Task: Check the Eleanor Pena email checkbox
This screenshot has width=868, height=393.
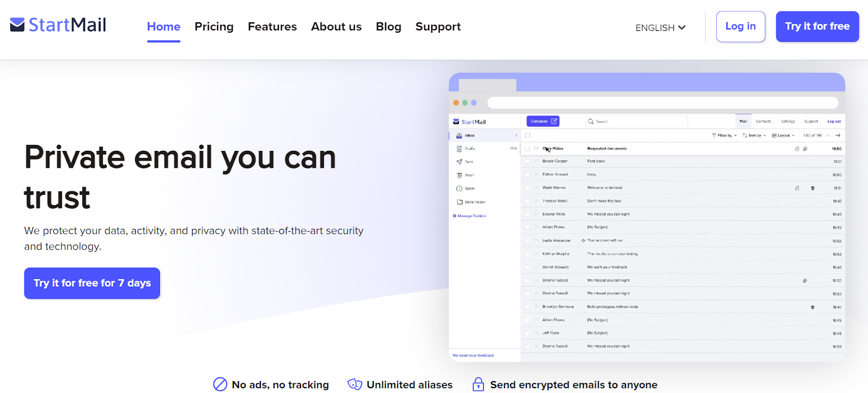Action: coord(527,214)
